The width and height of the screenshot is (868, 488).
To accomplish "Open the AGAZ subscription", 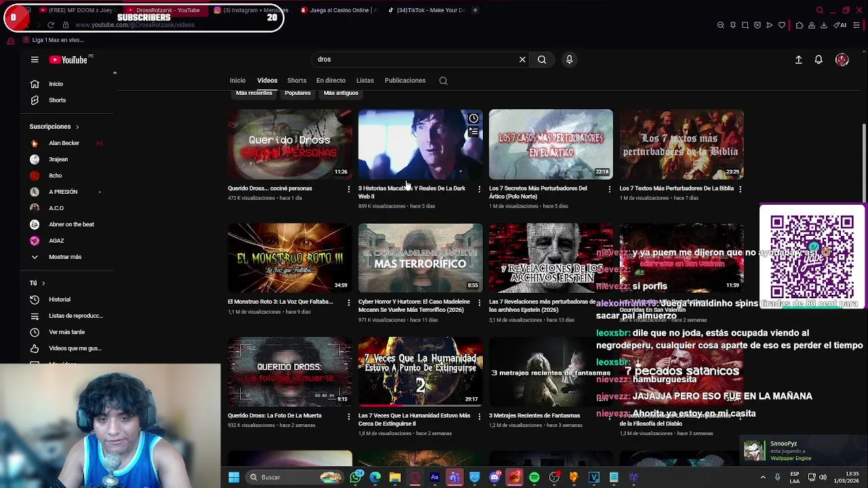I will 56,241.
